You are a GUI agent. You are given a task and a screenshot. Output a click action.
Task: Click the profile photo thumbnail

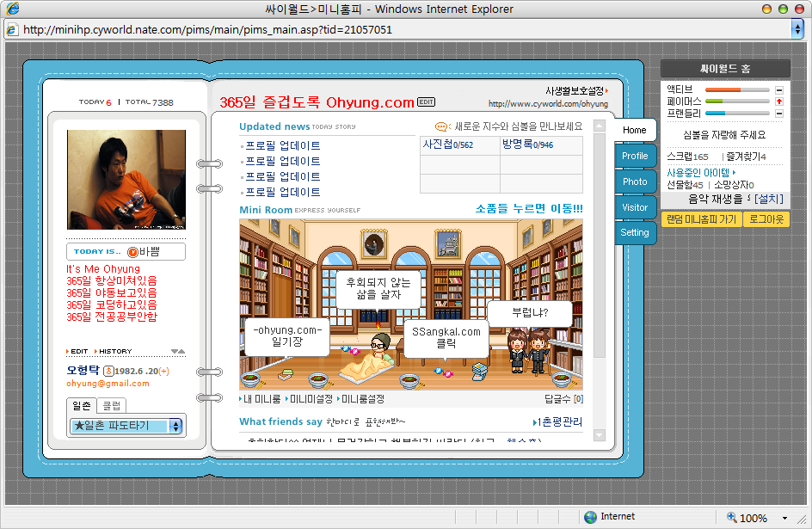click(126, 180)
